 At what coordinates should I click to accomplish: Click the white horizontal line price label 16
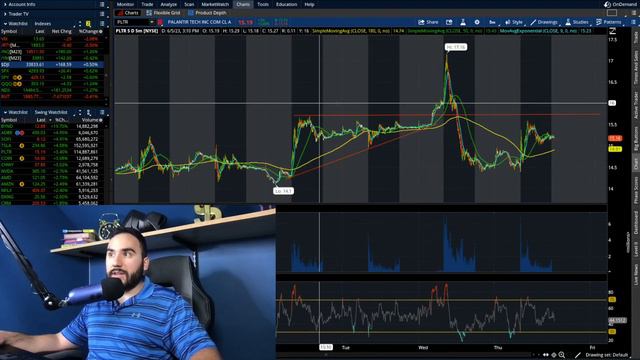point(612,103)
